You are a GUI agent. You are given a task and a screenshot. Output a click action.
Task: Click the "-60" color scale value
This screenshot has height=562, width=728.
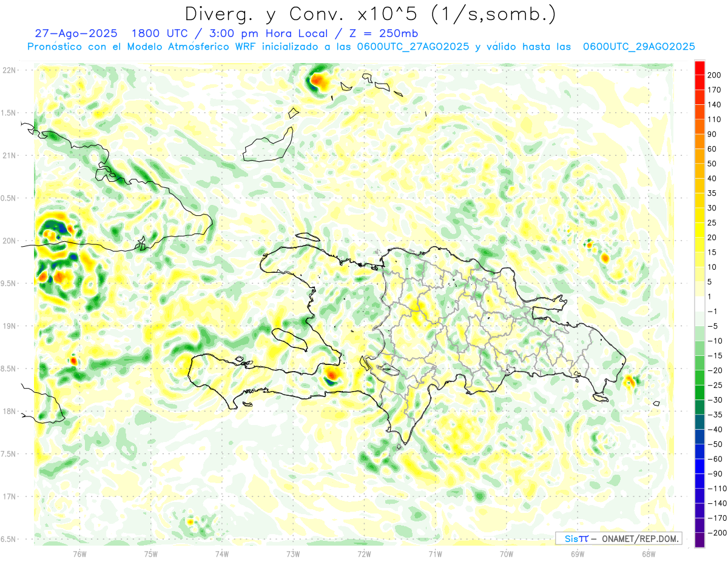pyautogui.click(x=715, y=458)
